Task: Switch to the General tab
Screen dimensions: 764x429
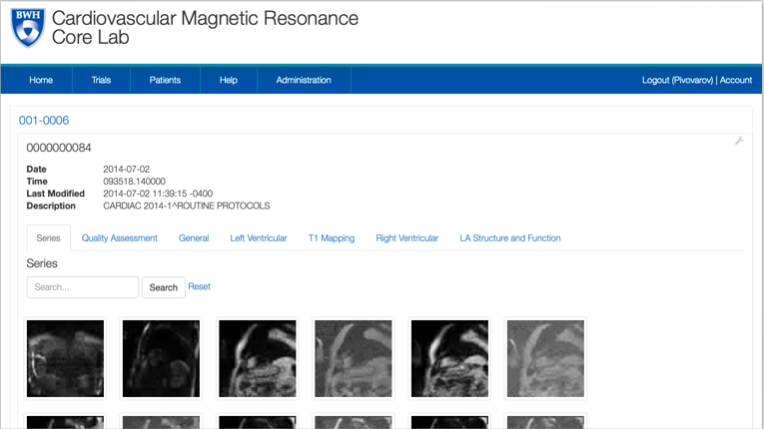Action: (x=194, y=238)
